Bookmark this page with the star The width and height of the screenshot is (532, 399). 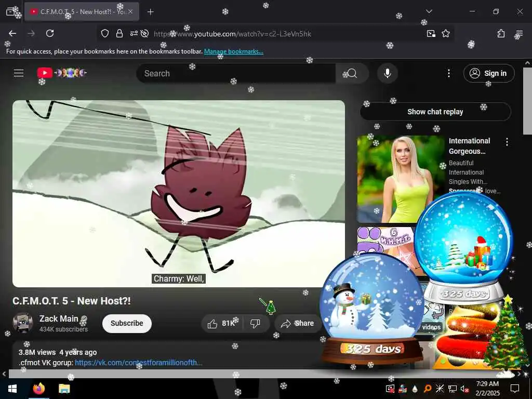[x=445, y=33]
